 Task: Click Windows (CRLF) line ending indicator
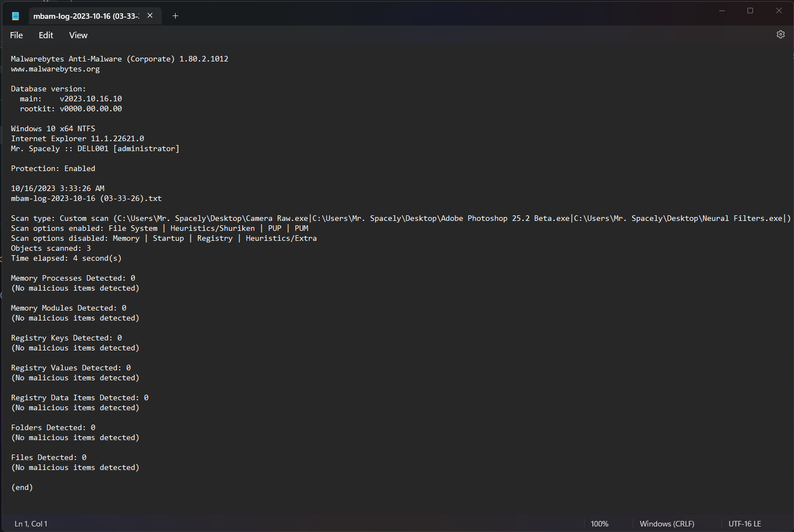click(x=667, y=524)
